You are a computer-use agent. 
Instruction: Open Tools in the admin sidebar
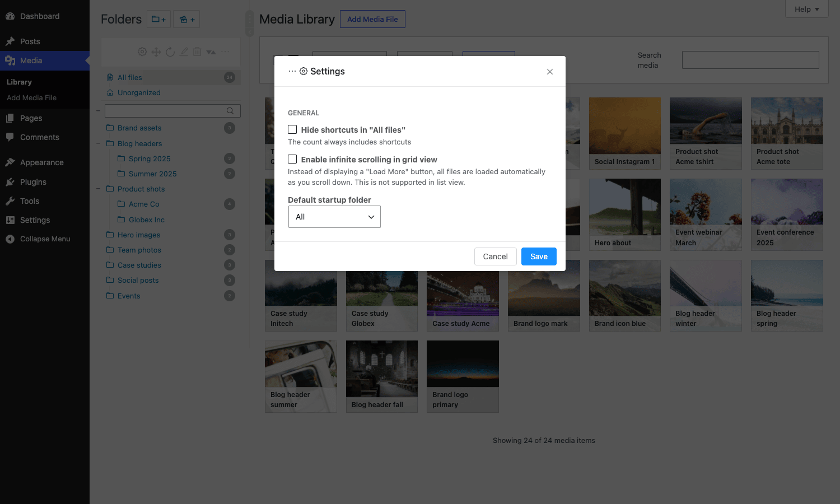tap(45, 201)
